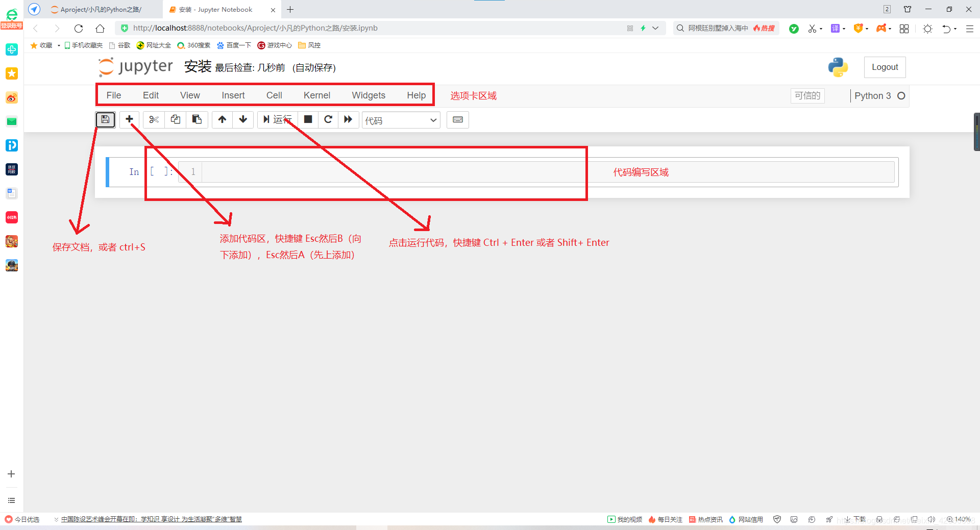Open the File menu
The height and width of the screenshot is (530, 980).
coord(114,95)
